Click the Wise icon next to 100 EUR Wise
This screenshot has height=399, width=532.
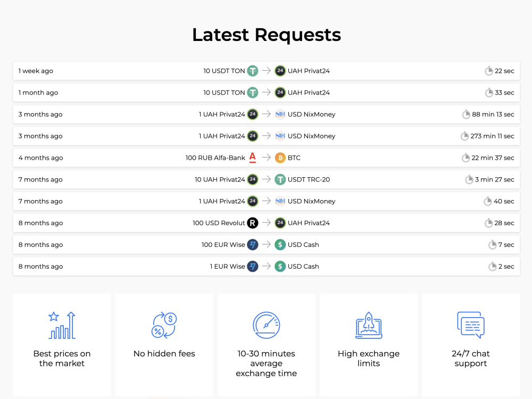[252, 245]
